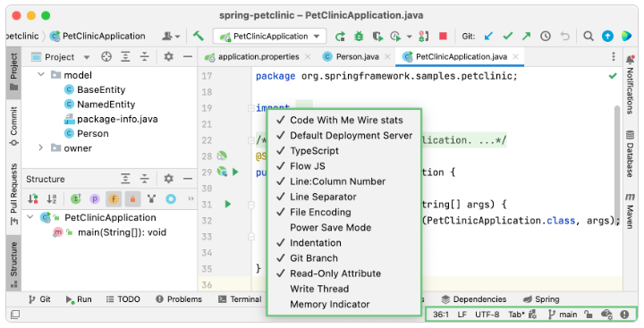Uncheck Code With Me Wire stats

pos(344,120)
